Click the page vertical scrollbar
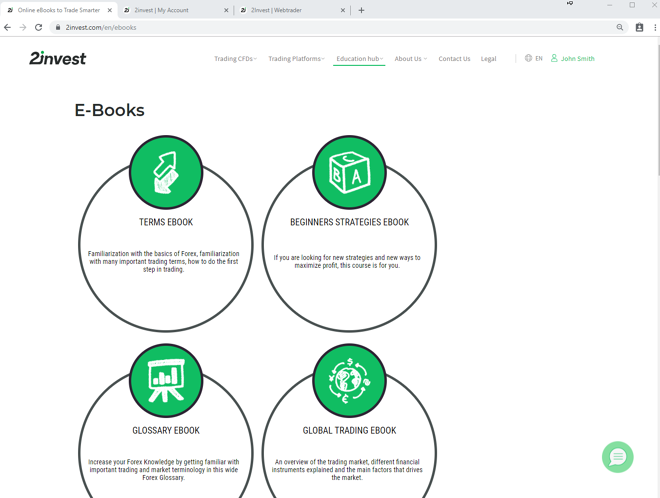This screenshot has height=498, width=660. 657,267
